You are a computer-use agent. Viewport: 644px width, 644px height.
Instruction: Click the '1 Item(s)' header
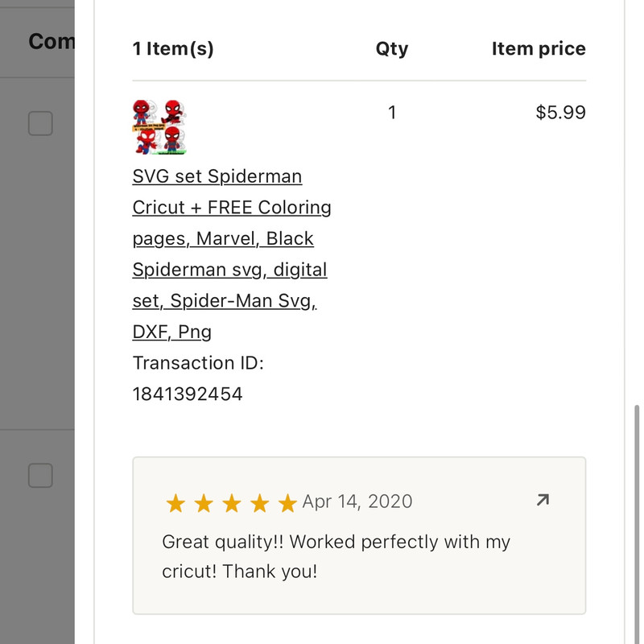point(173,49)
